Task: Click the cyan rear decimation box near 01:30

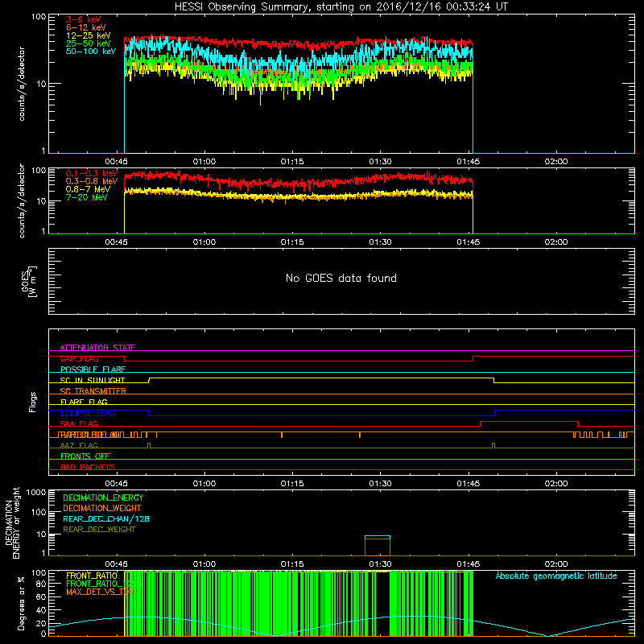Action: point(378,546)
